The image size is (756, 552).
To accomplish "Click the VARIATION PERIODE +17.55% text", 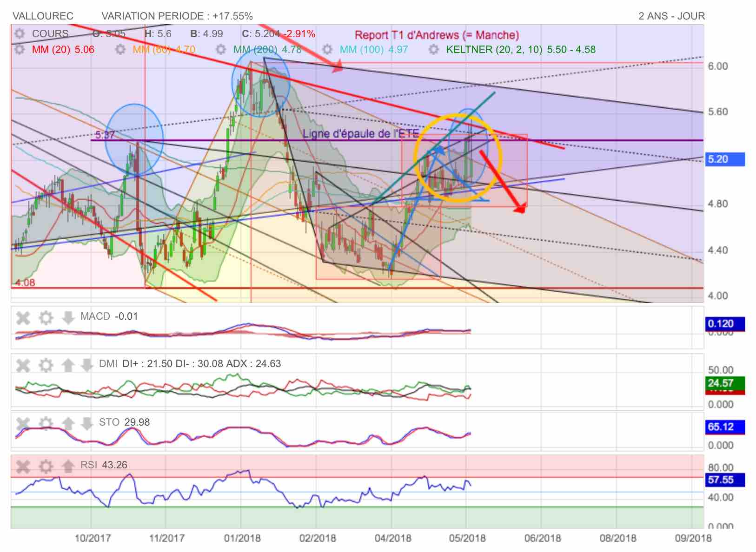I will tap(177, 16).
